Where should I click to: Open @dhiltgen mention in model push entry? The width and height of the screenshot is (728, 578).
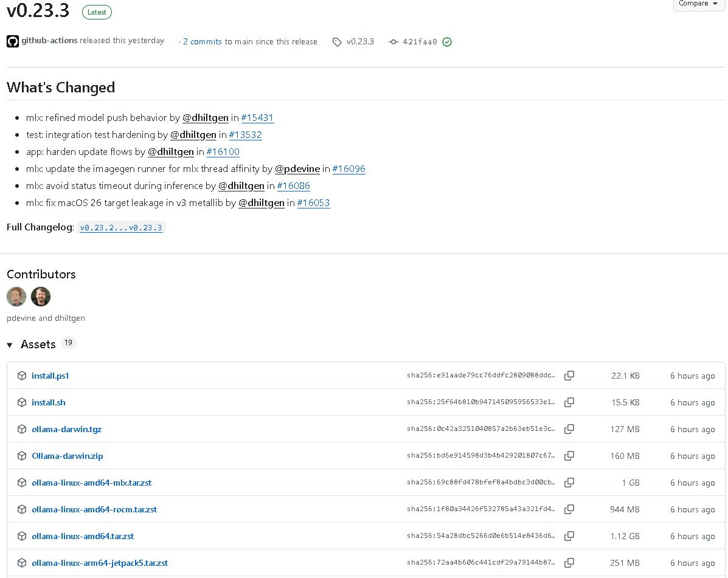[x=205, y=118]
